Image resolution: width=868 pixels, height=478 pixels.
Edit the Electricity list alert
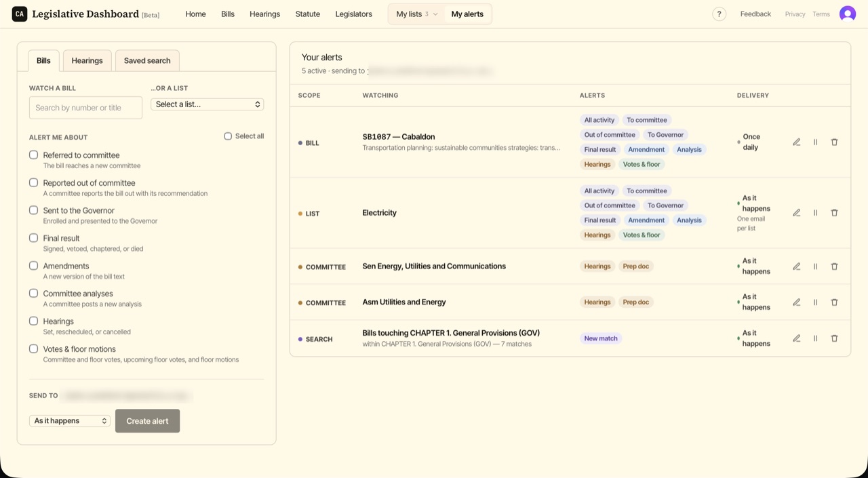coord(797,213)
